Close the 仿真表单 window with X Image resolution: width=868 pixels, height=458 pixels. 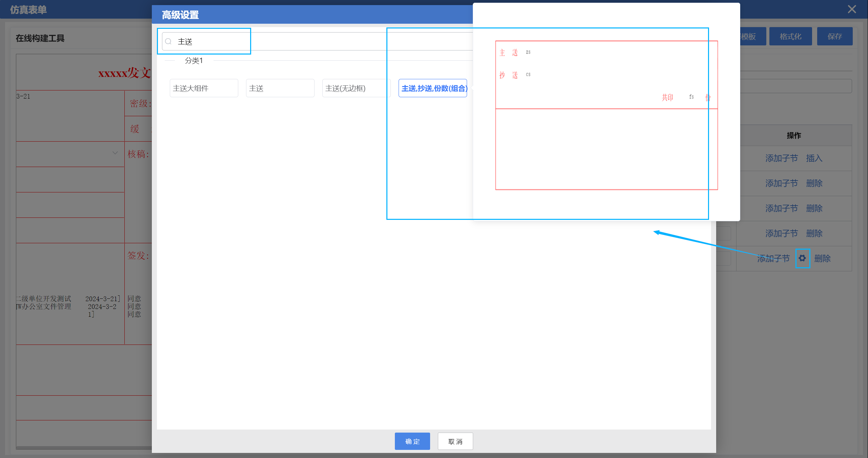coord(852,9)
